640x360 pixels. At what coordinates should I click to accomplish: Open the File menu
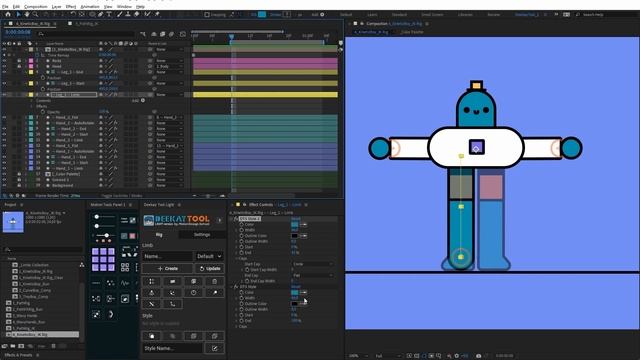click(x=5, y=7)
